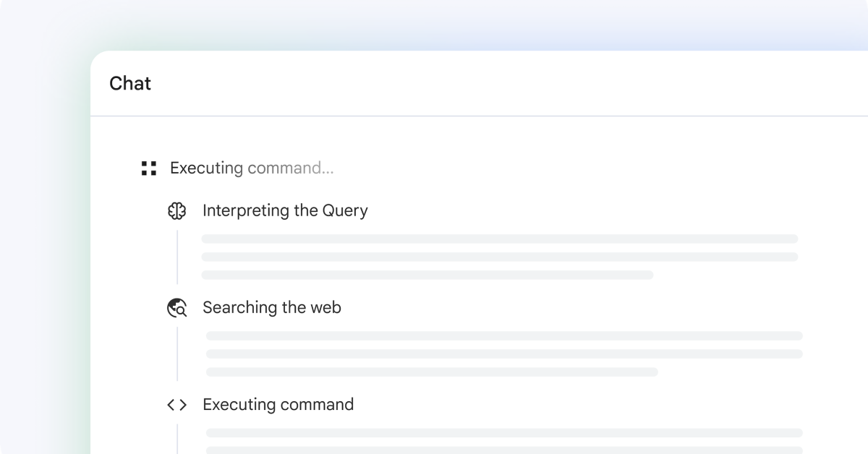Select the 'Executing command' step label
This screenshot has height=454, width=868.
pyautogui.click(x=278, y=404)
